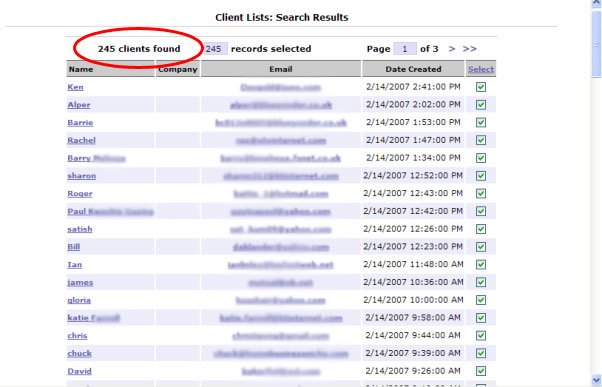602x387 pixels.
Task: Uncheck the checkbox for the 9:58:00 AM row
Action: coord(481,318)
